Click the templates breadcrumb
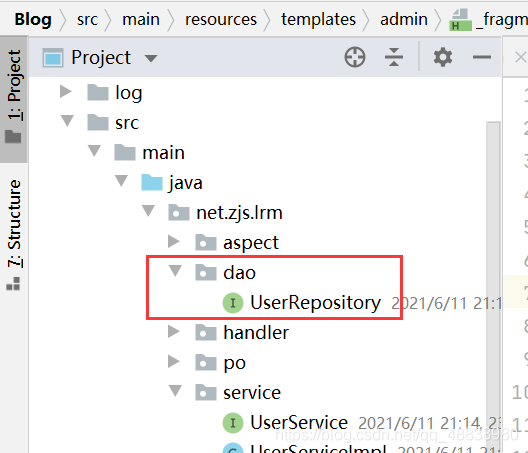The image size is (528, 453). pyautogui.click(x=319, y=19)
